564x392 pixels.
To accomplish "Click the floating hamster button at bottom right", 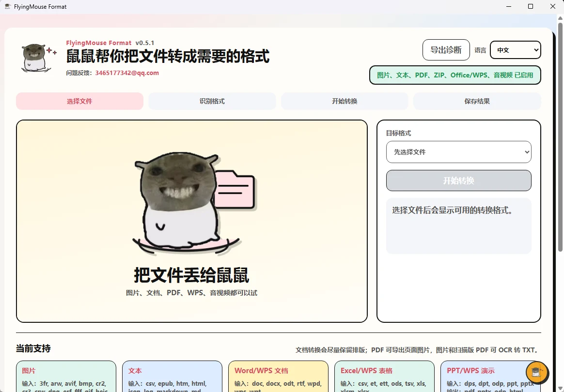I will point(537,372).
